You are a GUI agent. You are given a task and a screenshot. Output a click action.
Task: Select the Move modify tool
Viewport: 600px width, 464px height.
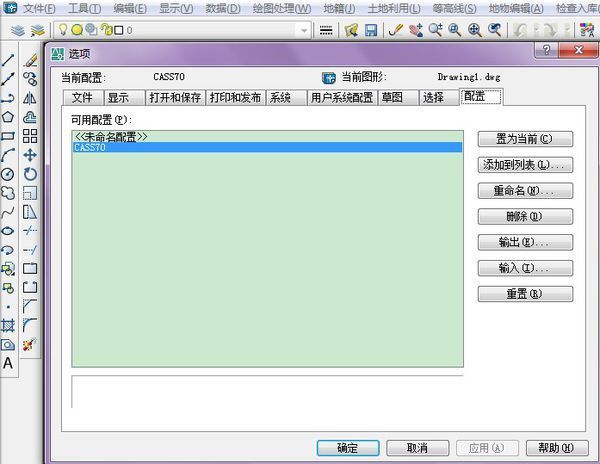[30, 155]
